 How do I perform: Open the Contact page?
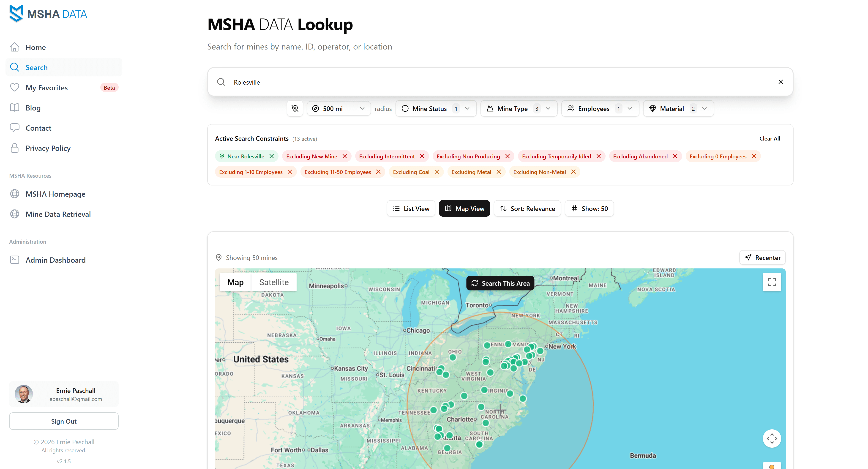[x=38, y=128]
